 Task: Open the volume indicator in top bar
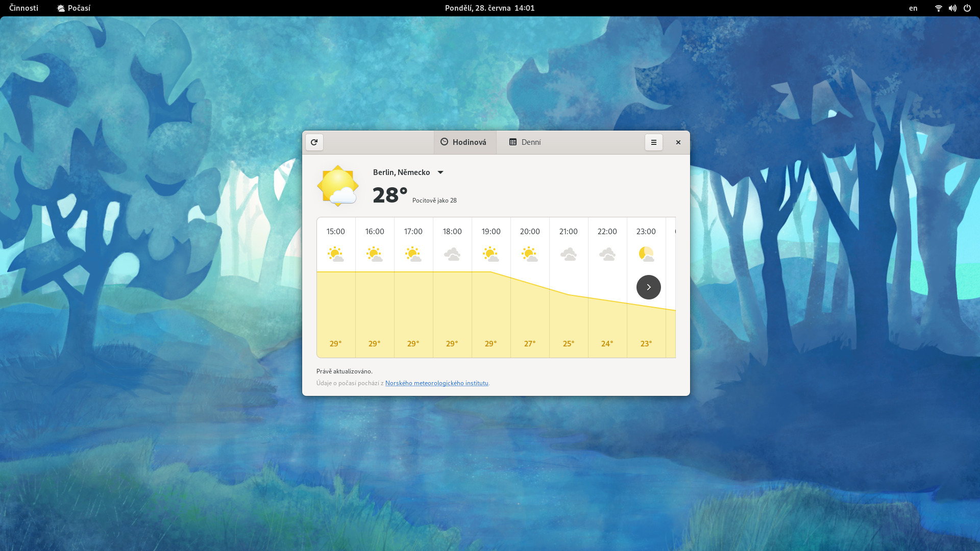pyautogui.click(x=952, y=8)
